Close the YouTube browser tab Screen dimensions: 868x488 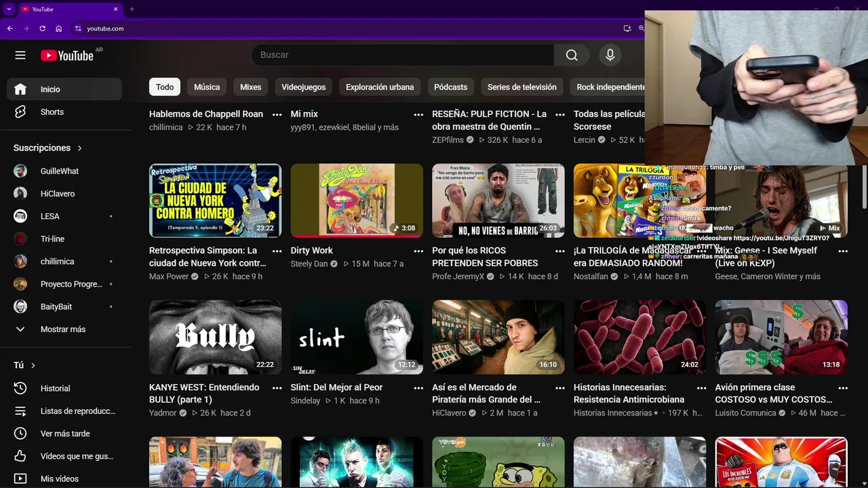[115, 9]
